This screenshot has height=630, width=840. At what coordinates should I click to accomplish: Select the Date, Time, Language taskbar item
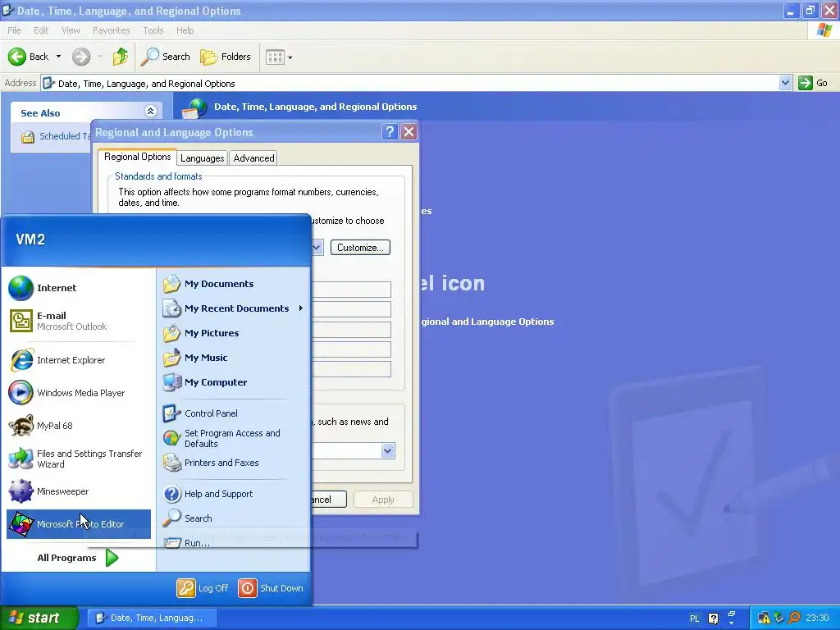click(x=152, y=618)
